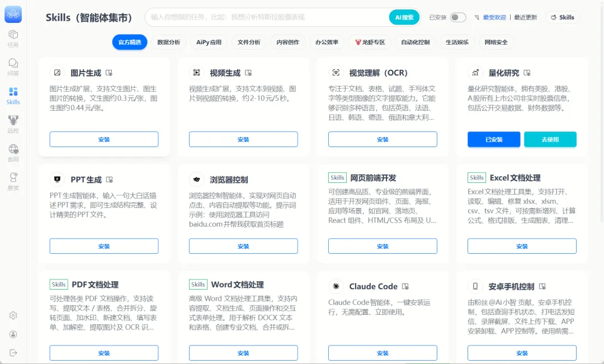Install the PPT生成 skill
The width and height of the screenshot is (604, 364).
pos(104,246)
